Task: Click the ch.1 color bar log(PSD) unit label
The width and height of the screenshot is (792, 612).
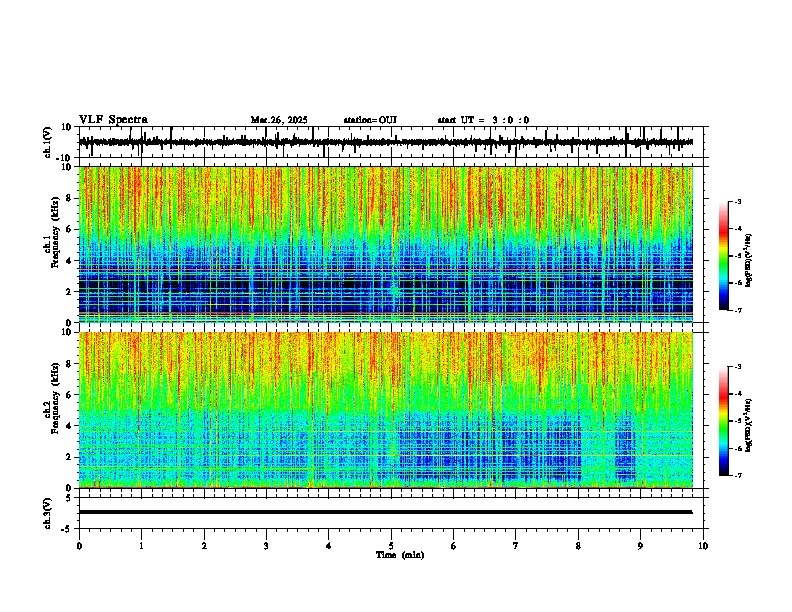Action: 749,261
